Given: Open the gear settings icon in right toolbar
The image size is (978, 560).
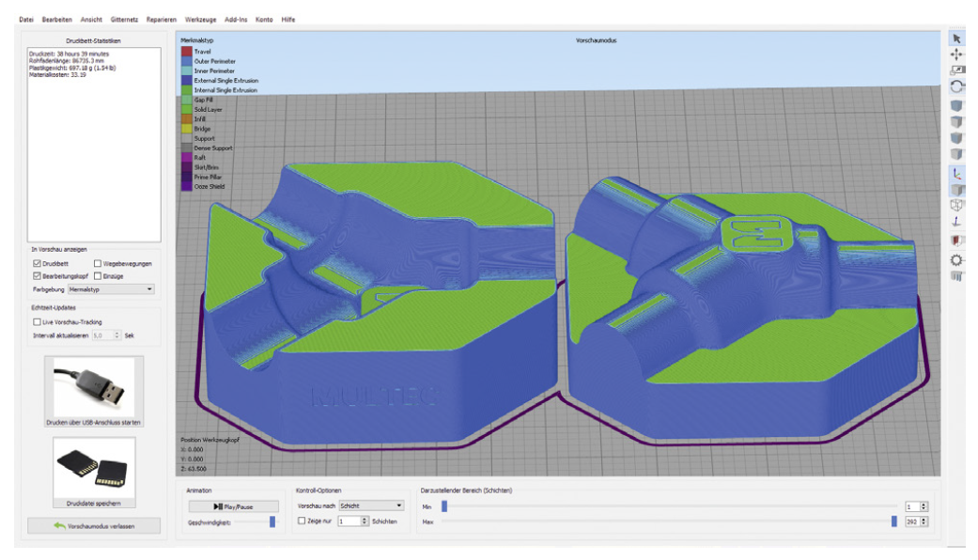Looking at the screenshot, I should pyautogui.click(x=956, y=259).
